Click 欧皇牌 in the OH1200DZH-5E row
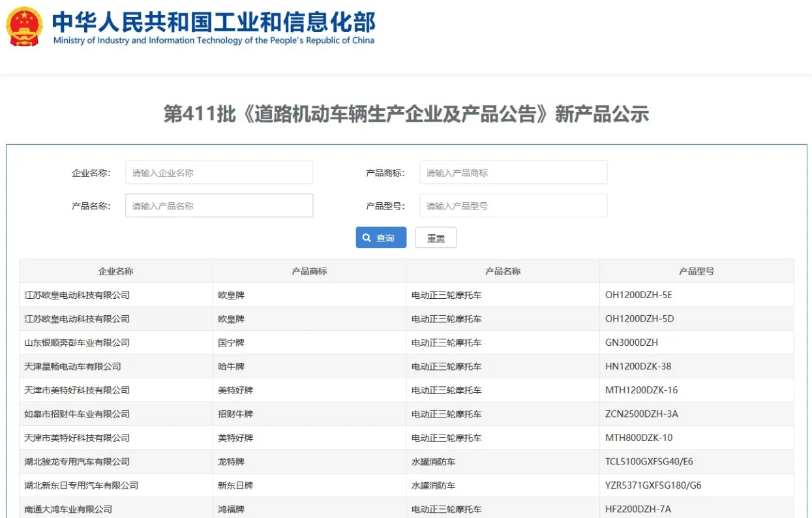 [232, 295]
